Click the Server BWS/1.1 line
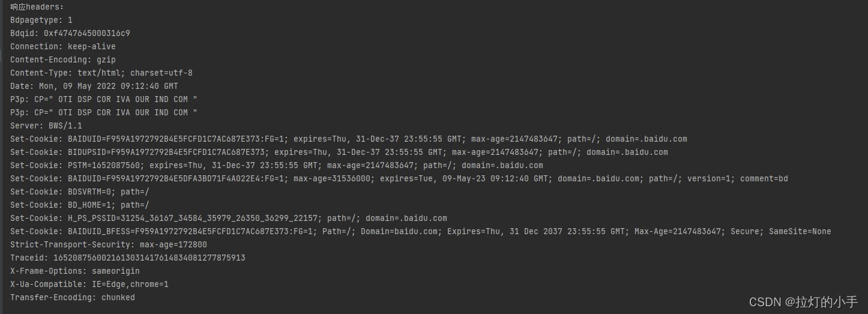This screenshot has width=868, height=314. pos(46,126)
